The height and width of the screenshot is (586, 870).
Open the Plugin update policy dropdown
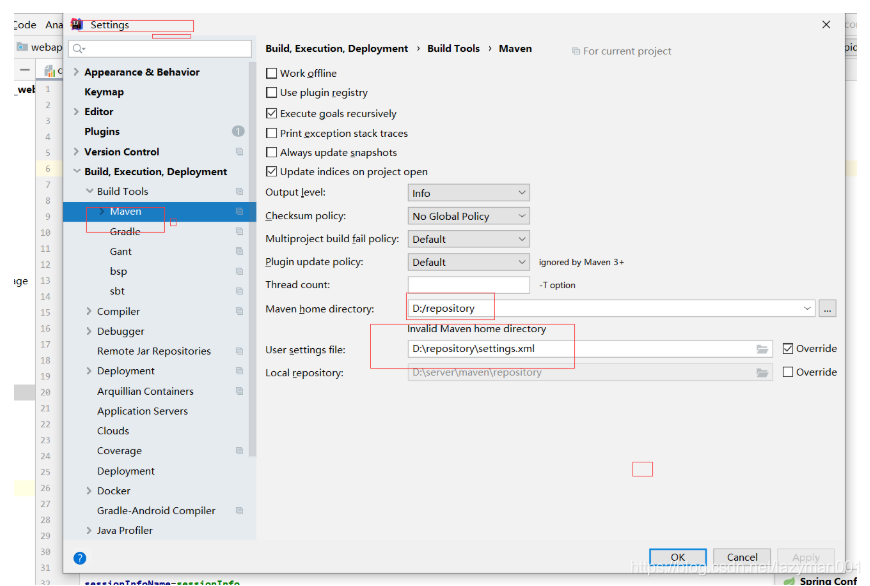coord(468,262)
